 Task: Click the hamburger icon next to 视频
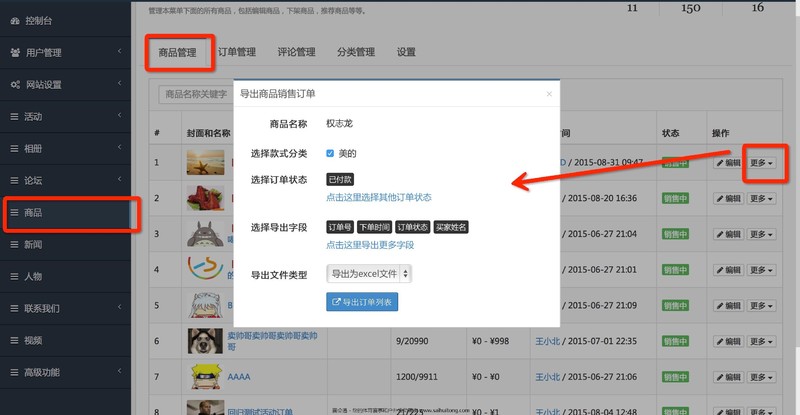[x=14, y=340]
